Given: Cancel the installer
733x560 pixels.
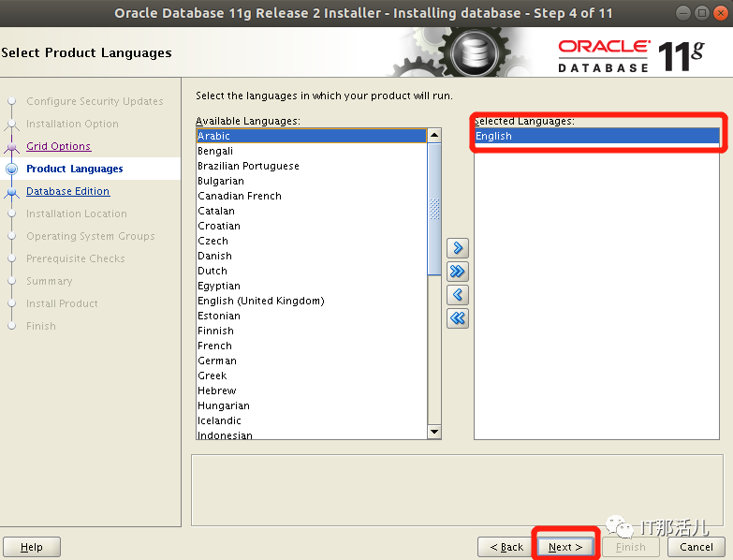Looking at the screenshot, I should point(696,547).
